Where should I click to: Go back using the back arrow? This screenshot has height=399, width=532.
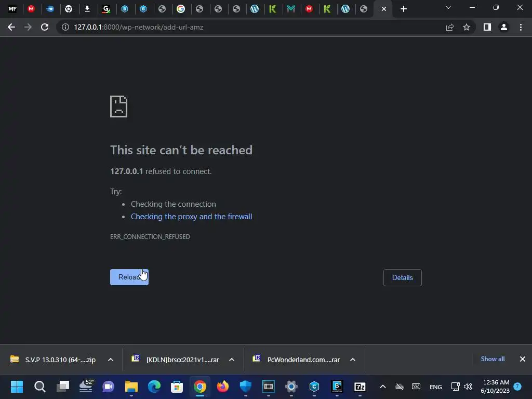point(11,27)
